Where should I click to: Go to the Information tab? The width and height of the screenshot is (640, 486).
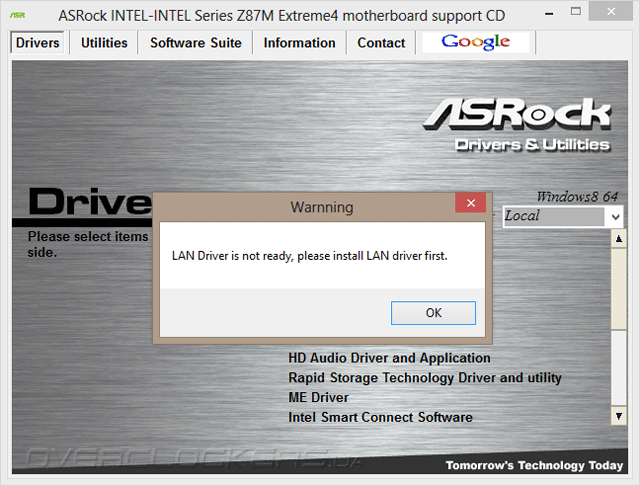coord(299,43)
